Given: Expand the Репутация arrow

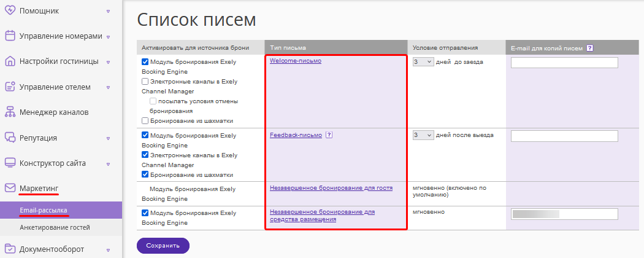Looking at the screenshot, I should [108, 139].
